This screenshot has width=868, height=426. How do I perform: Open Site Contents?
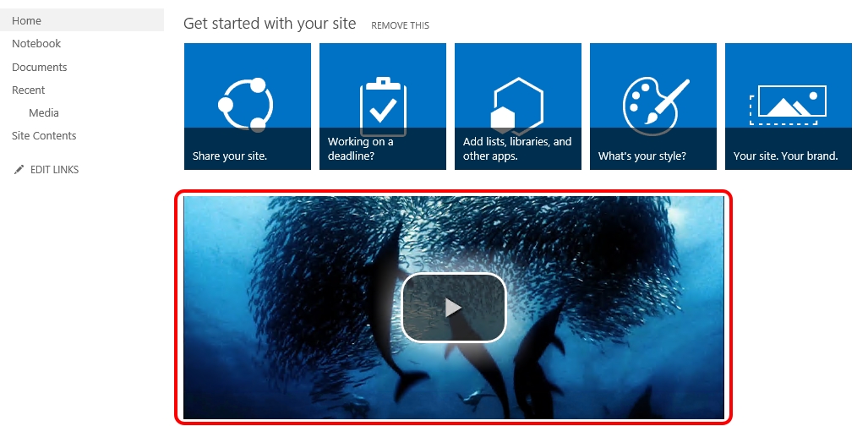44,136
